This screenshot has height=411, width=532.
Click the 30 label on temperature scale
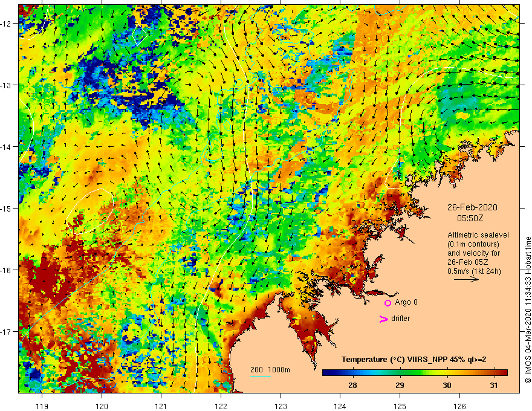(447, 385)
